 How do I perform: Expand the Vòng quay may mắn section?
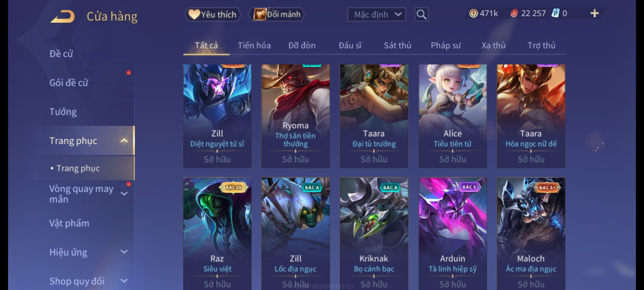[x=124, y=194]
